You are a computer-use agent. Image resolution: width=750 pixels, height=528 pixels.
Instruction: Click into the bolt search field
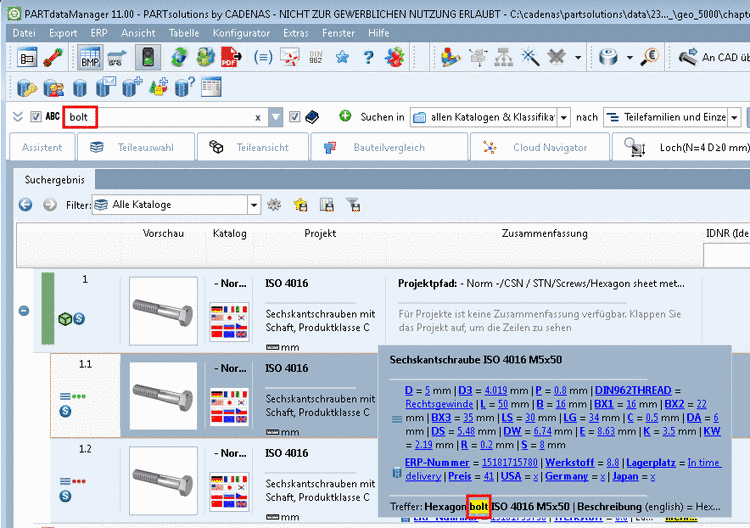pos(165,117)
